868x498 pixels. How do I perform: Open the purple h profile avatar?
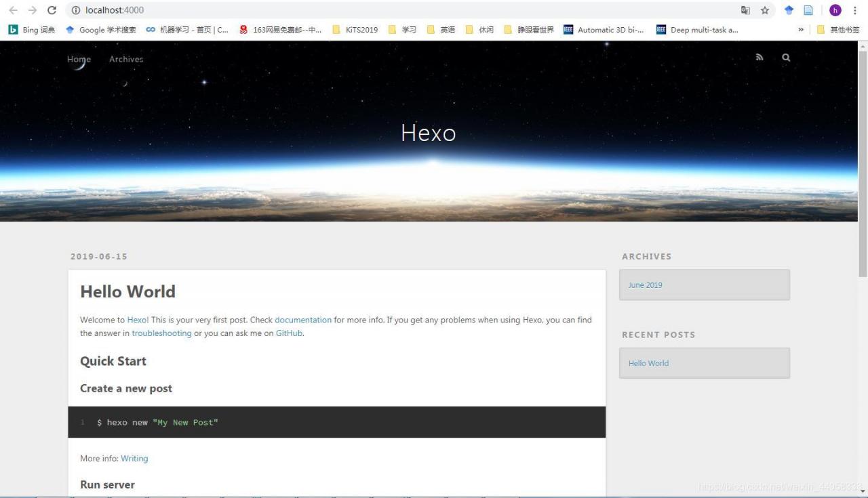[835, 10]
